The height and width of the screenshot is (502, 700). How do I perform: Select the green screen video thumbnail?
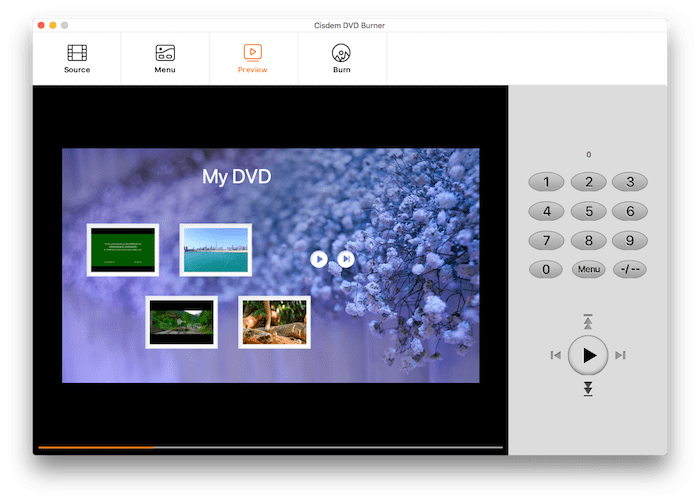point(123,250)
